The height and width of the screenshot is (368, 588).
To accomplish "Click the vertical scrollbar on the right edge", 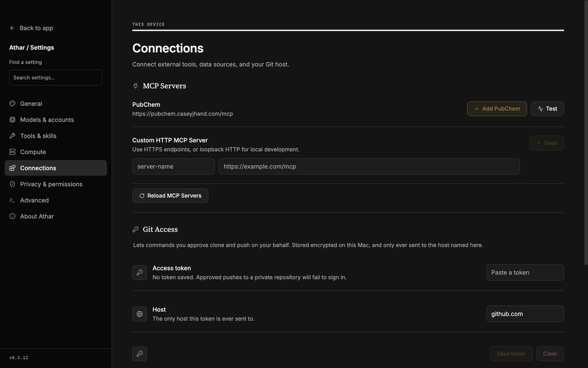I will [586, 132].
